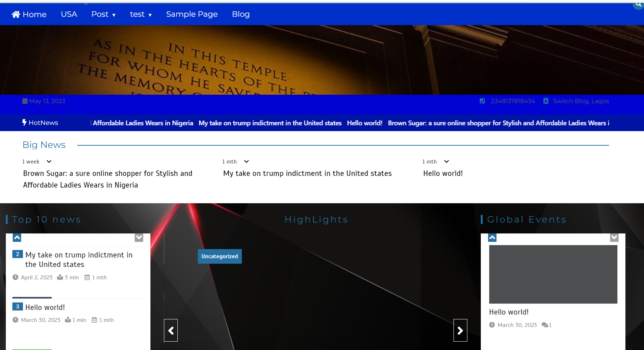Click the phone icon near 2348137818434
The width and height of the screenshot is (644, 350).
(482, 101)
